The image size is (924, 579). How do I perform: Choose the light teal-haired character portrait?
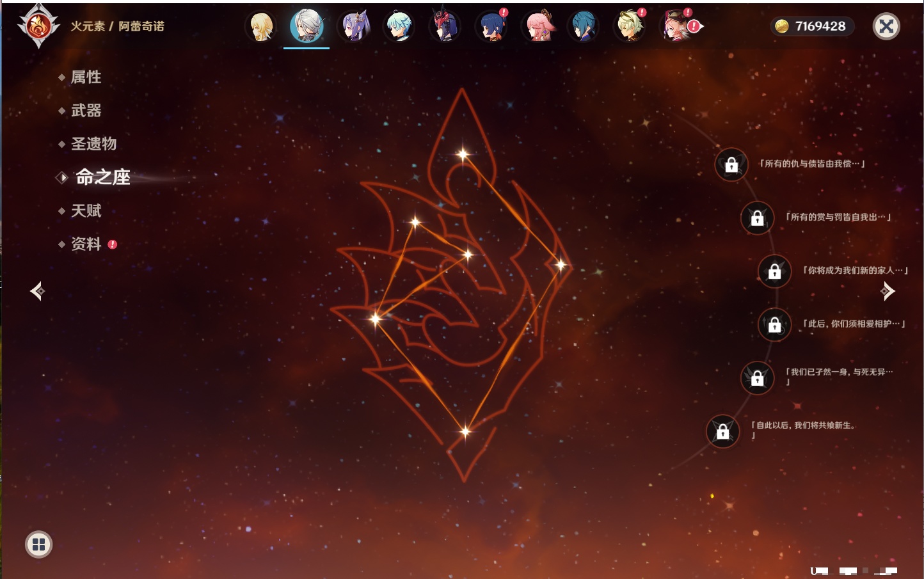(x=399, y=27)
